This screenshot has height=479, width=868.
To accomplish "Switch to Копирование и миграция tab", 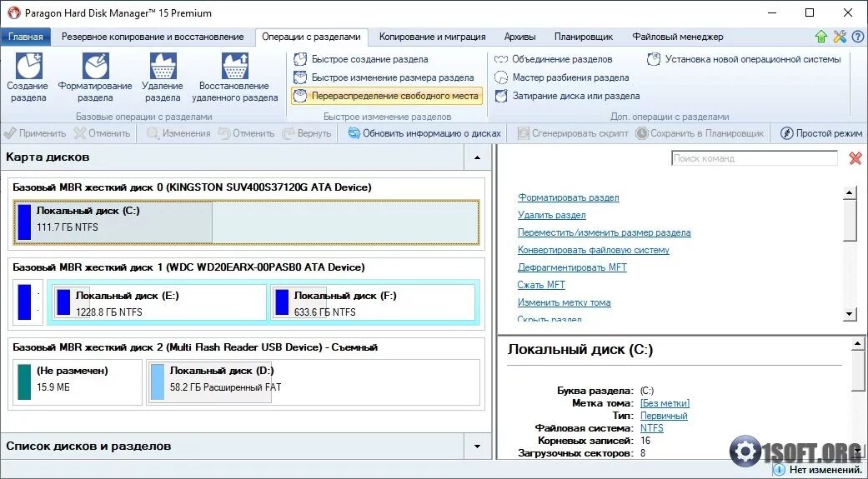I will point(433,37).
